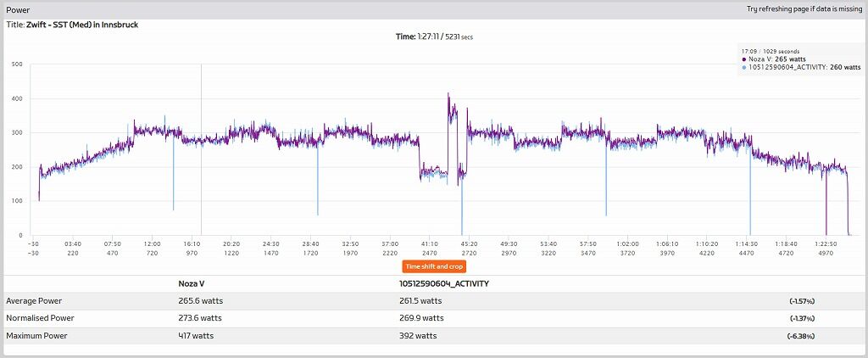The width and height of the screenshot is (868, 358).
Task: Click the 16:10 time axis label
Action: [192, 243]
